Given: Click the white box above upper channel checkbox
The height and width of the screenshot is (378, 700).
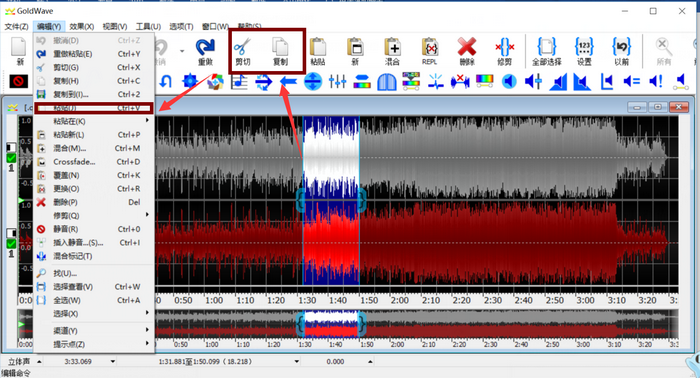Looking at the screenshot, I should pyautogui.click(x=11, y=147).
